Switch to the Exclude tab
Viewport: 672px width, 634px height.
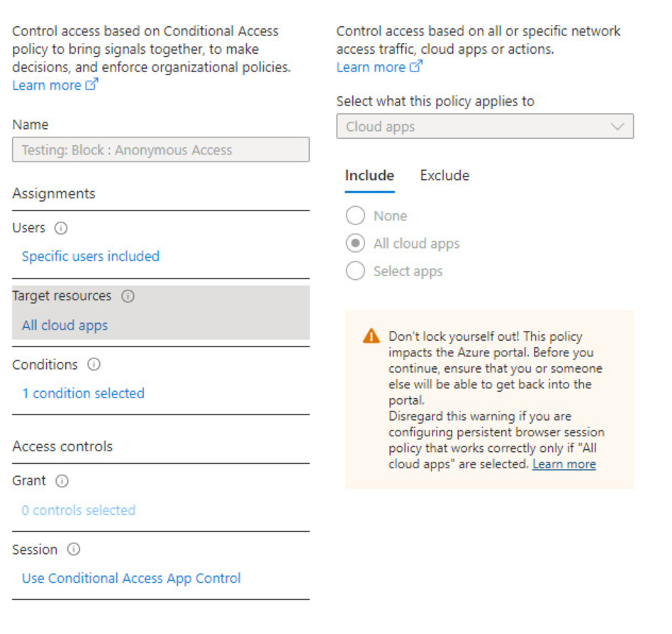(x=444, y=176)
